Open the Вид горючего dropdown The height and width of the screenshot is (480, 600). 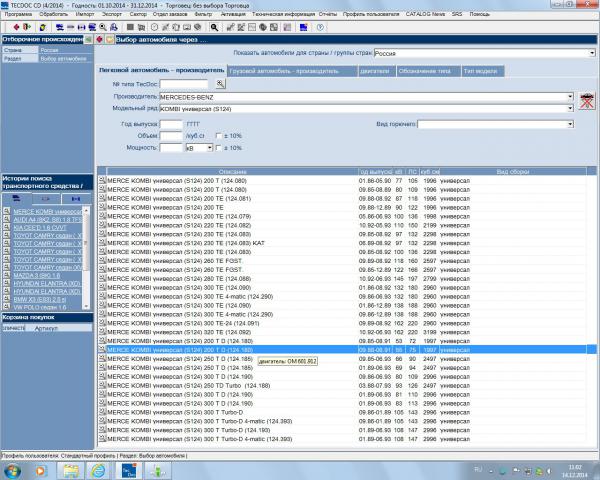click(570, 124)
